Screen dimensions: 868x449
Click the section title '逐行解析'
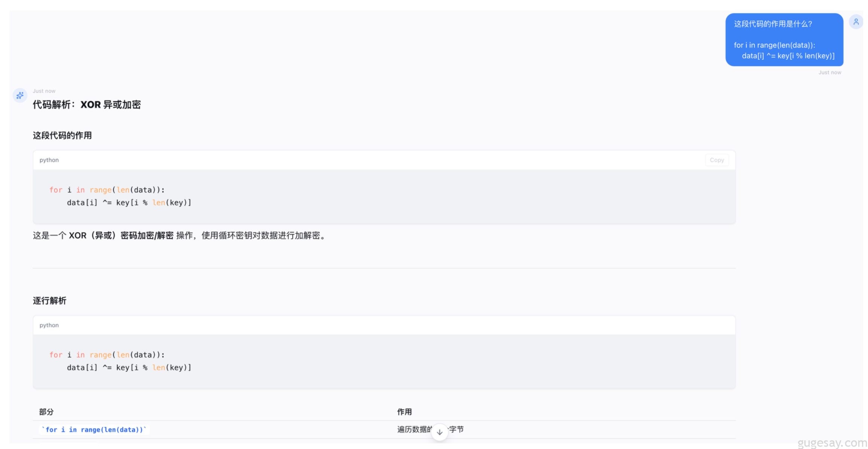[x=49, y=301]
